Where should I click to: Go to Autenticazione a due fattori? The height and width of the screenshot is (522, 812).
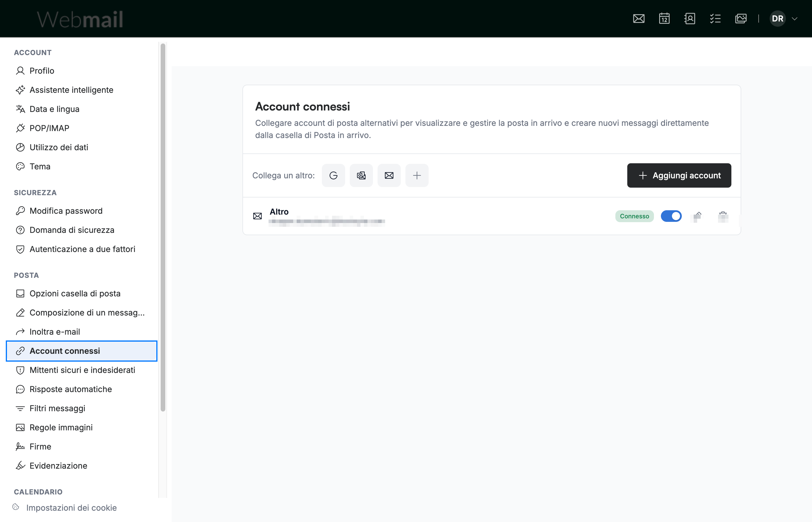(82, 249)
